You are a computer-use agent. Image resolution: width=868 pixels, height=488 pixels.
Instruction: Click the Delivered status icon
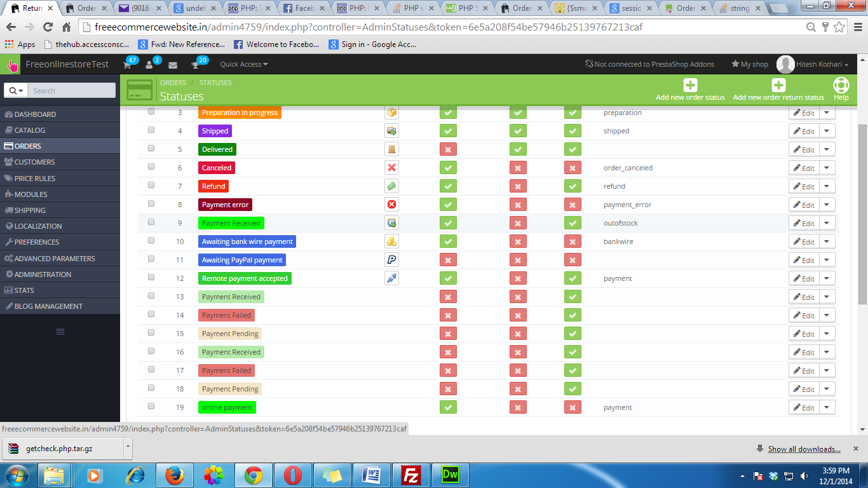coord(391,149)
